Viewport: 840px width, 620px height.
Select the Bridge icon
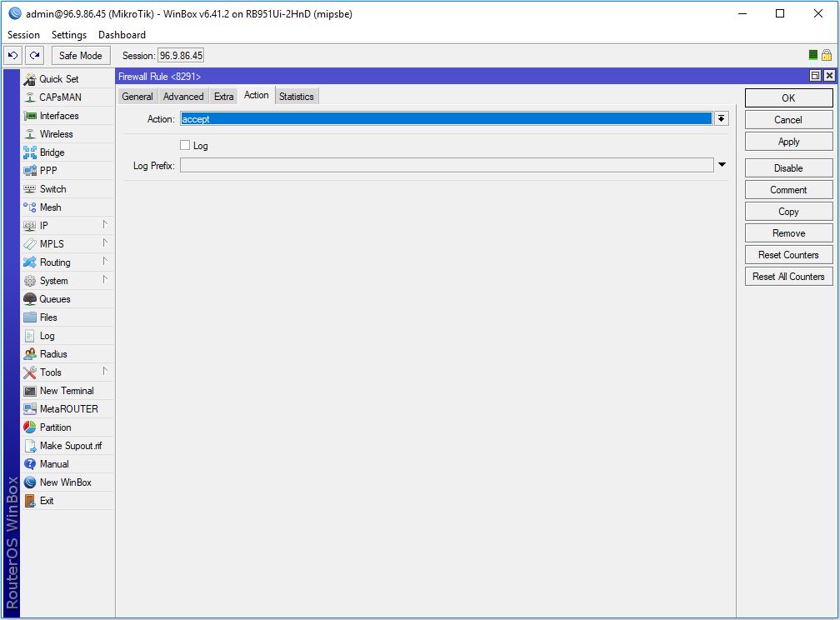click(x=30, y=152)
